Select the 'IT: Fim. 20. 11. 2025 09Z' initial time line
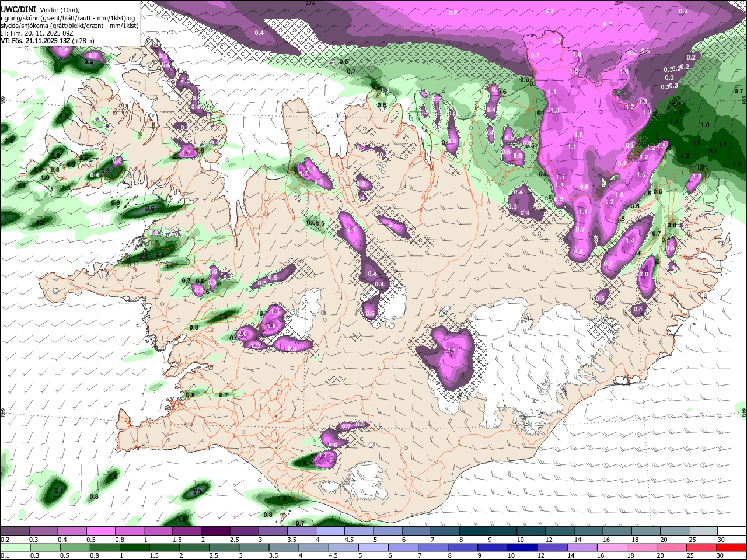747x560 pixels. pyautogui.click(x=36, y=34)
